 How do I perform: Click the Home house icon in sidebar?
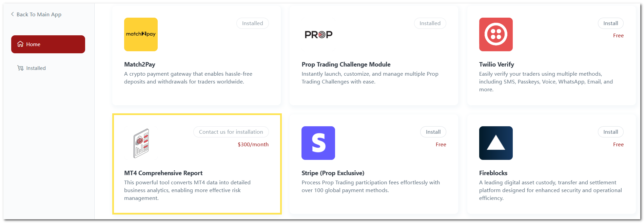coord(20,44)
